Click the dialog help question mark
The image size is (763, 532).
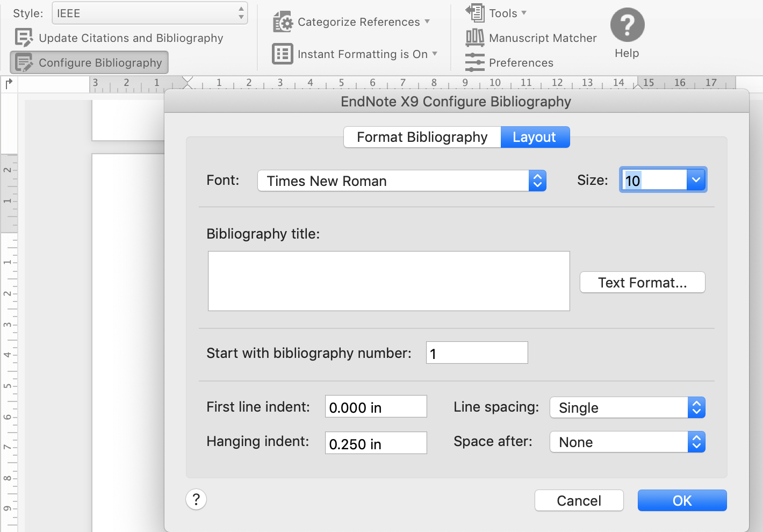196,499
